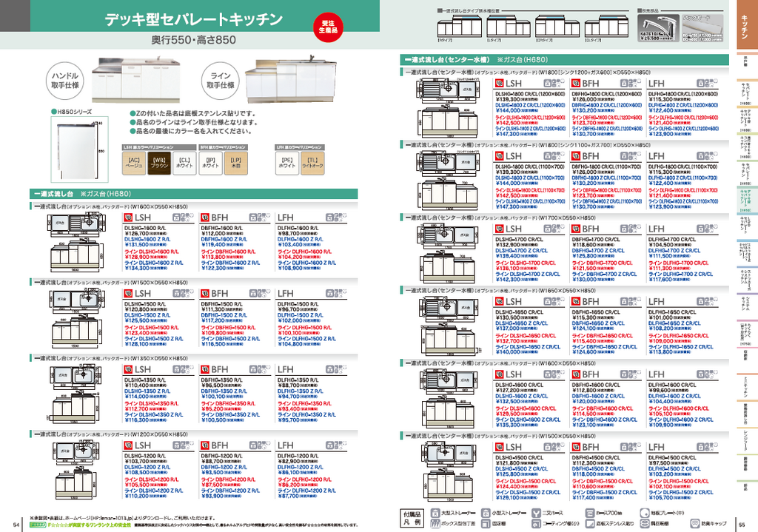This screenshot has width=758, height=532.
Task: Click the 防臭キャップ legend icon
Action: (x=694, y=524)
